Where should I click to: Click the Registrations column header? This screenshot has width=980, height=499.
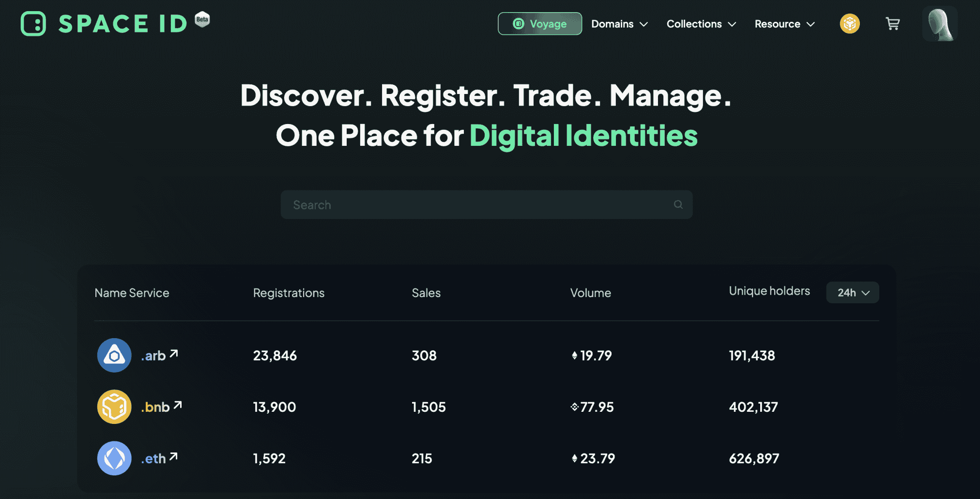tap(289, 293)
